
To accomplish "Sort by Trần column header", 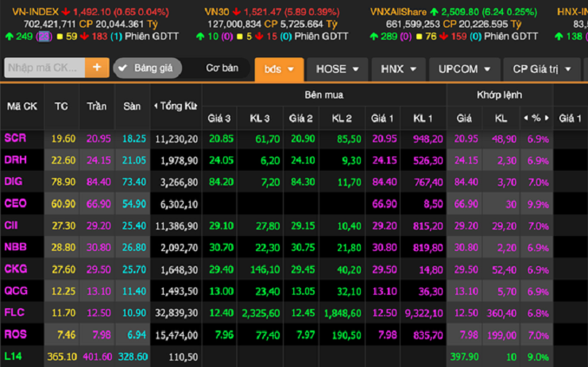I will (97, 106).
